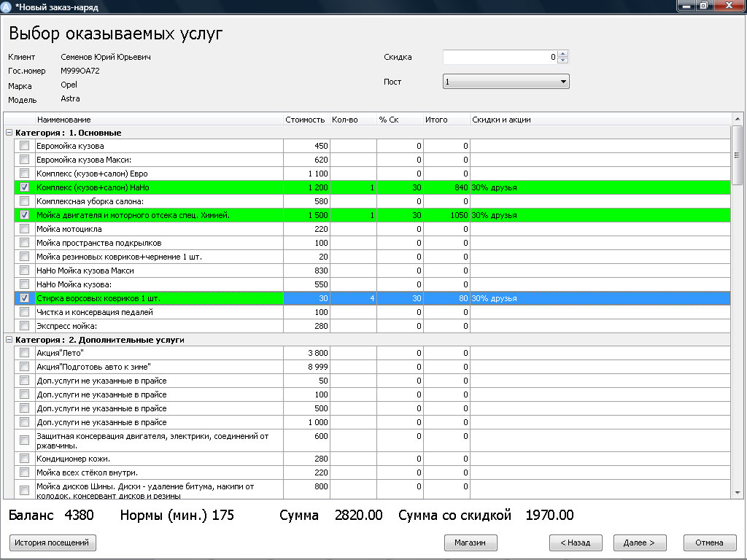Viewport: 747px width, 560px height.
Task: Increase the 'Скидка' value with up arrow
Action: (563, 54)
